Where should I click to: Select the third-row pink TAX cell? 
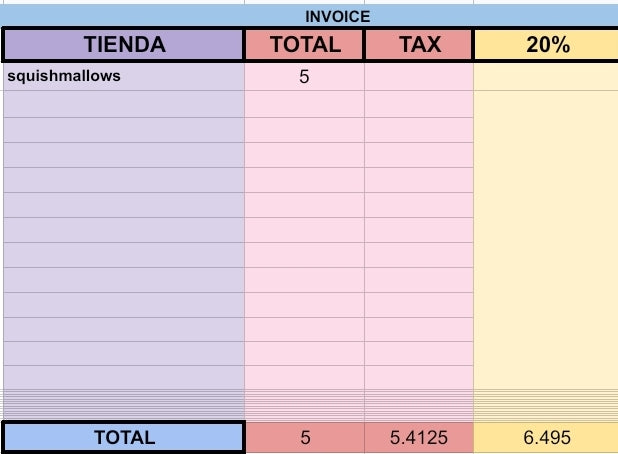[419, 130]
